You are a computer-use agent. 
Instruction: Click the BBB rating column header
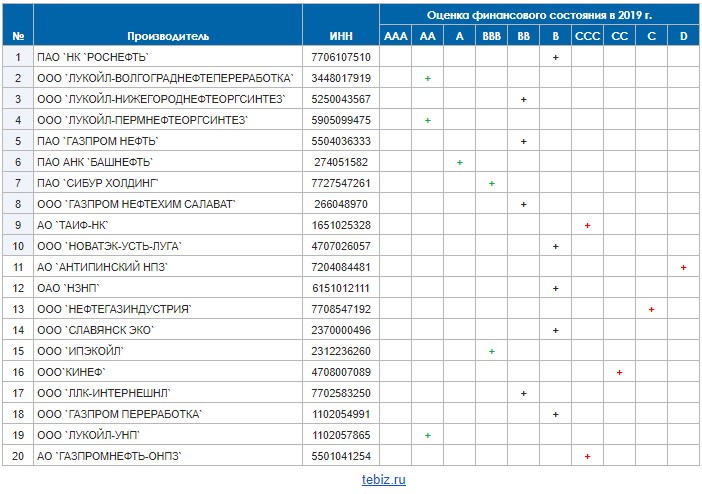point(492,36)
